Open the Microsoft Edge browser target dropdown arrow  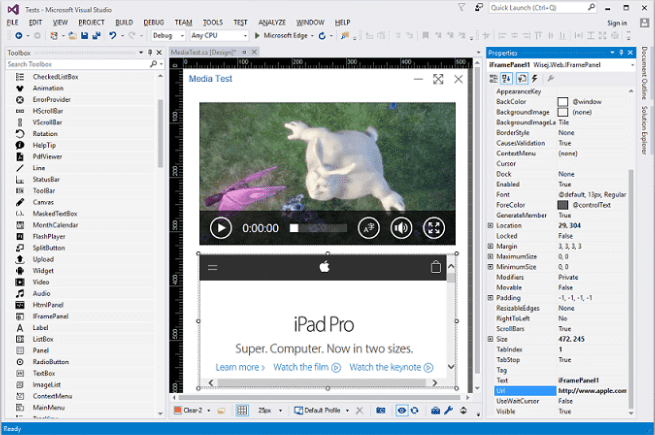pyautogui.click(x=312, y=36)
